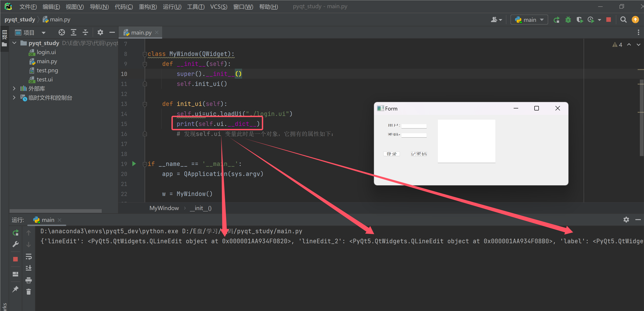Click password input in Form window
Viewport: 644px width, 311px height.
[x=414, y=135]
